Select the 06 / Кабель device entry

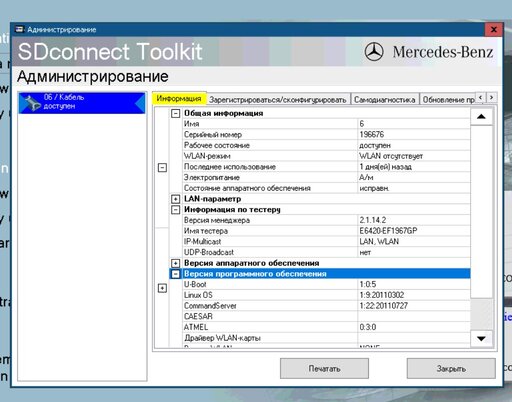82,103
